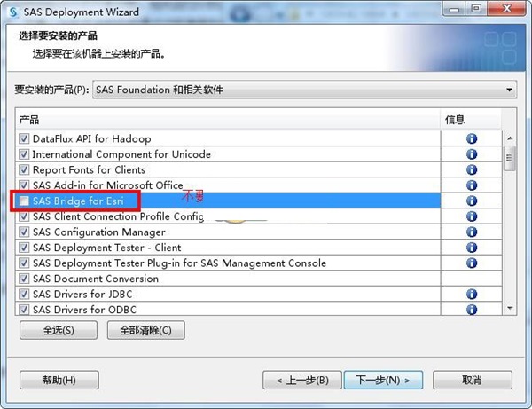Click scrollbar down arrow in product list
This screenshot has height=409, width=532.
coord(510,308)
